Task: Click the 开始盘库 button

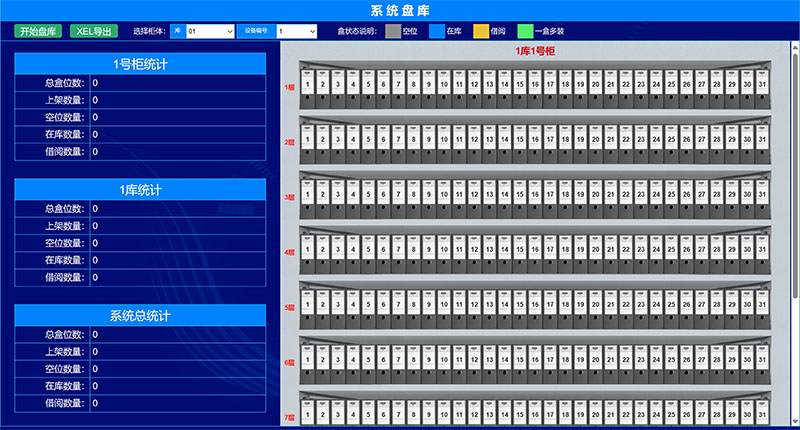Action: click(38, 31)
